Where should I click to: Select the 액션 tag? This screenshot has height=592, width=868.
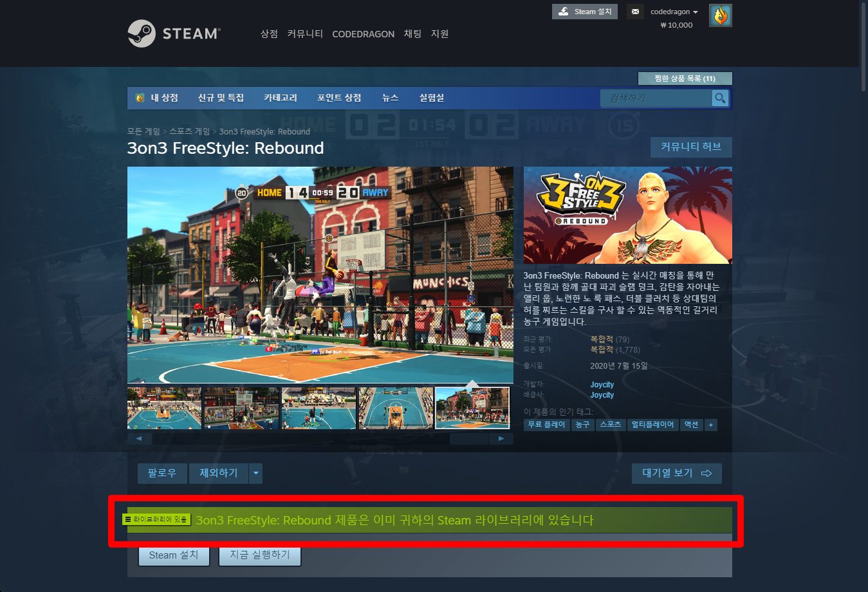tap(691, 425)
